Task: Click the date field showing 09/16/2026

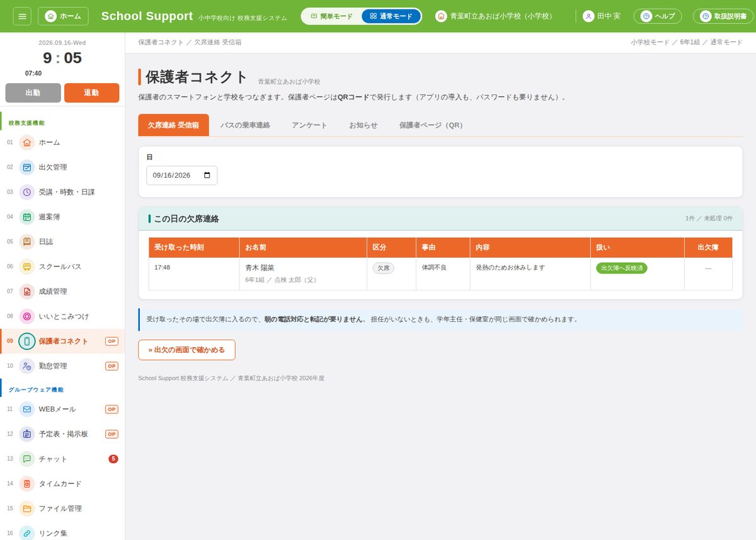Action: coord(181,175)
